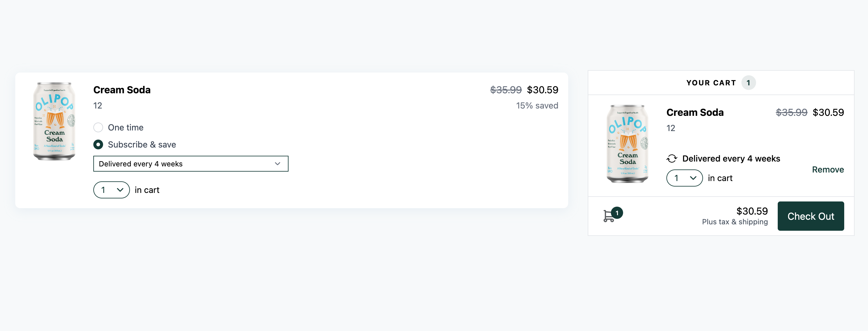The image size is (868, 331).
Task: Open the Delivered every 4 weeks dropdown
Action: point(190,164)
